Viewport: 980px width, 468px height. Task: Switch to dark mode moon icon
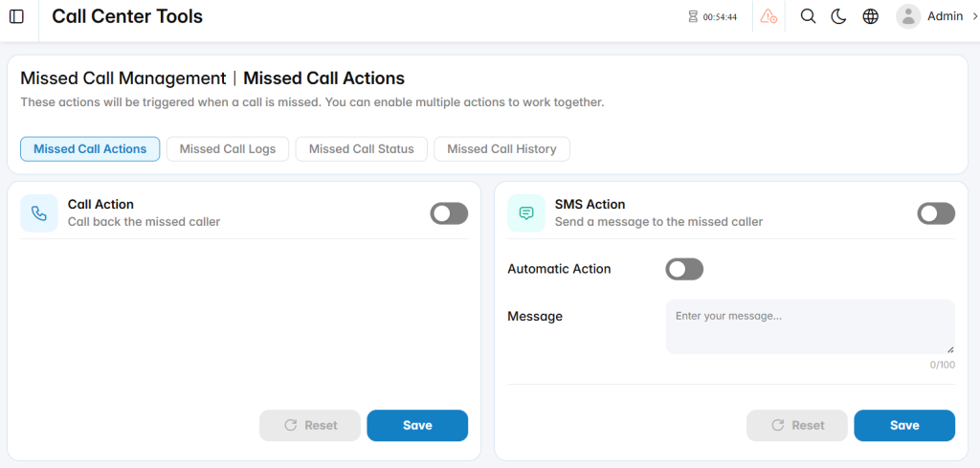point(838,17)
